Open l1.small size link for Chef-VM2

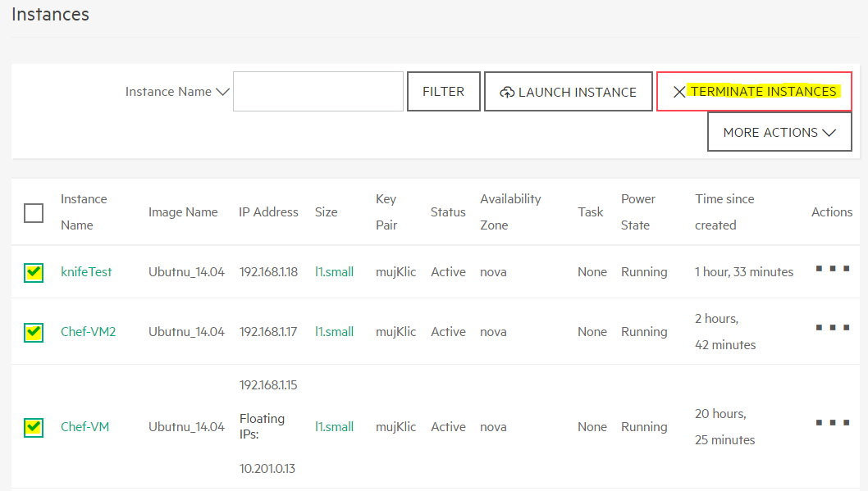(335, 332)
